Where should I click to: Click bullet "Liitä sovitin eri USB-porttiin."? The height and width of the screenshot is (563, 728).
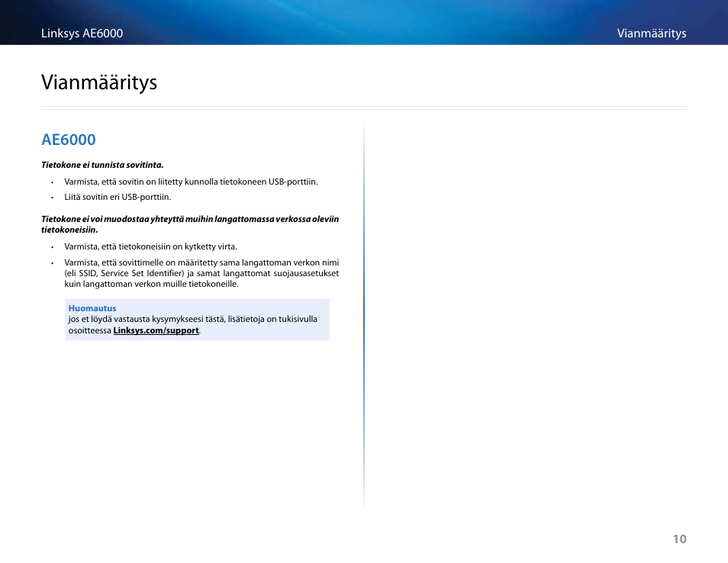pyautogui.click(x=118, y=198)
